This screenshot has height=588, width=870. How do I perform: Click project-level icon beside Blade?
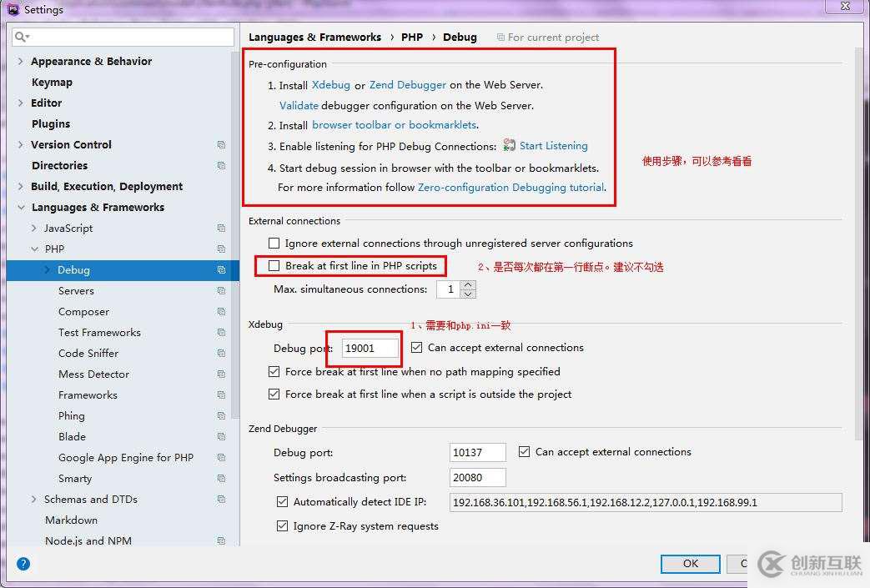pos(221,436)
